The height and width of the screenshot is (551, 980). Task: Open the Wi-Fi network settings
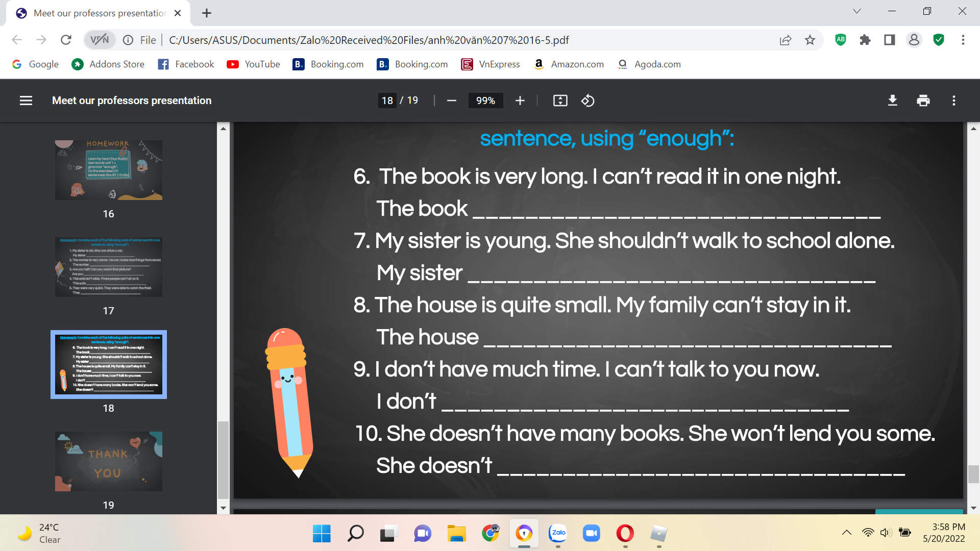tap(868, 533)
